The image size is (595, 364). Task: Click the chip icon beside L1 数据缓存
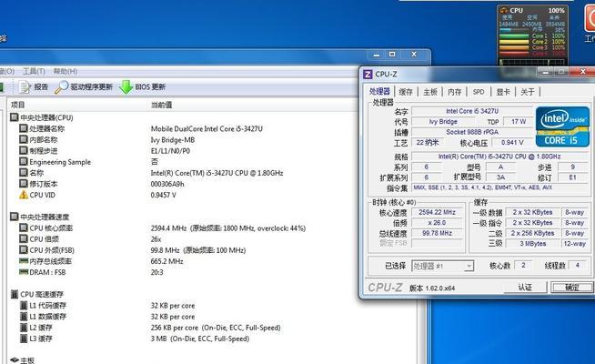click(x=24, y=316)
